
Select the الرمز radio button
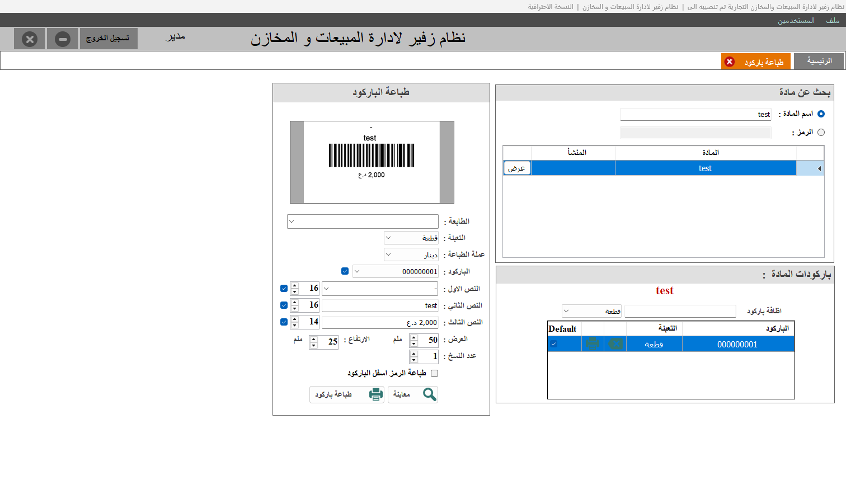[x=821, y=133]
